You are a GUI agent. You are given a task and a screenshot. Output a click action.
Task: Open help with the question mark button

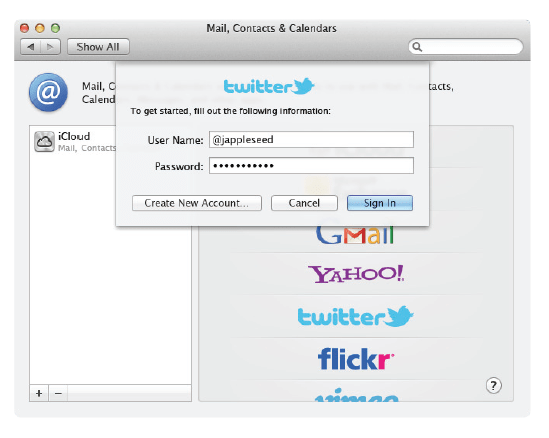coord(494,385)
